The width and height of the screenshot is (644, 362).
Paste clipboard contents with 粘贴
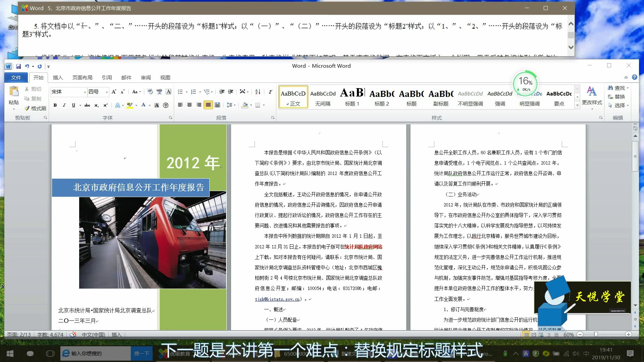(x=14, y=98)
